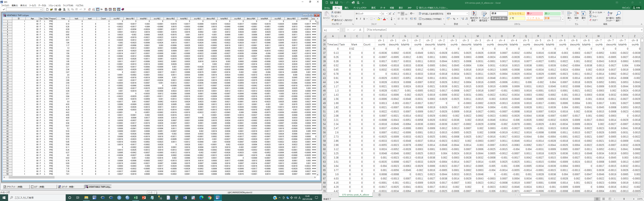Open SAS Help book icon
The height and width of the screenshot is (201, 644).
pyautogui.click(x=123, y=10)
